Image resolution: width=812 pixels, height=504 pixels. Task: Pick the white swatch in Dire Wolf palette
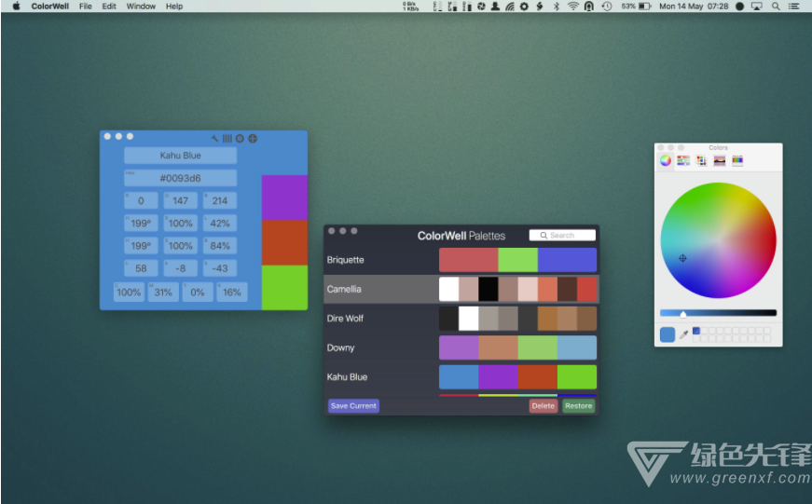pyautogui.click(x=469, y=319)
